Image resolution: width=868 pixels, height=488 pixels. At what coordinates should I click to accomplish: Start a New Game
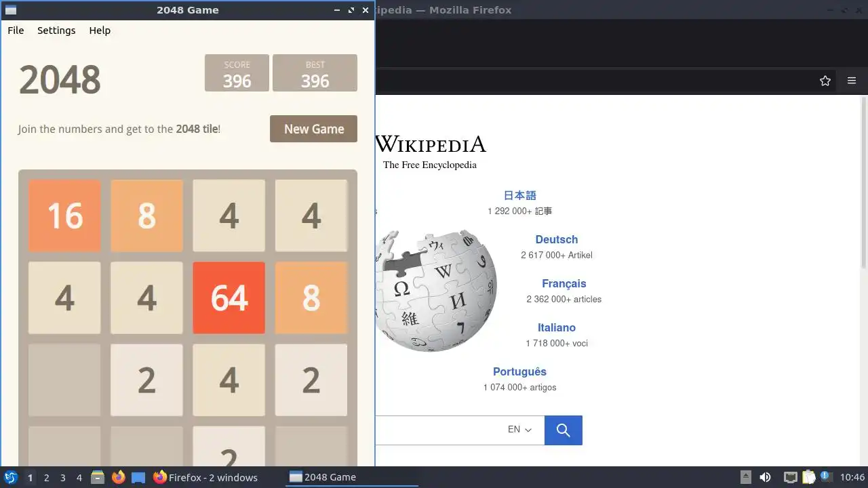pyautogui.click(x=313, y=129)
